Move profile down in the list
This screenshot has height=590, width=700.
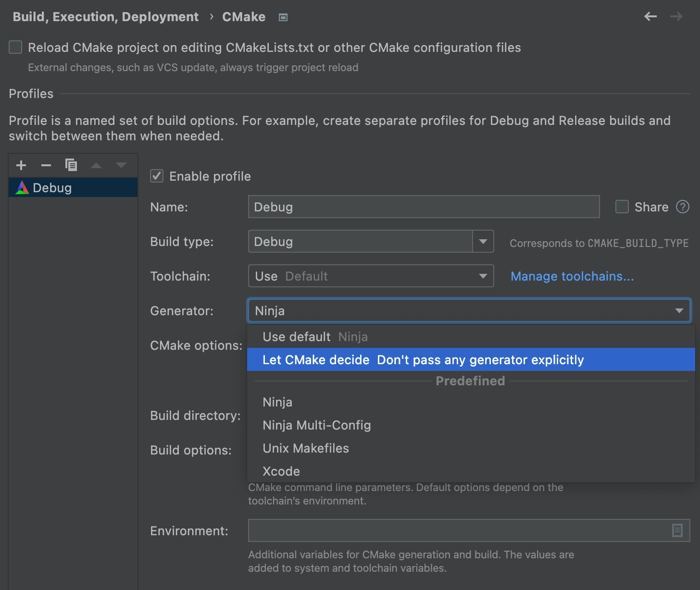[x=121, y=165]
